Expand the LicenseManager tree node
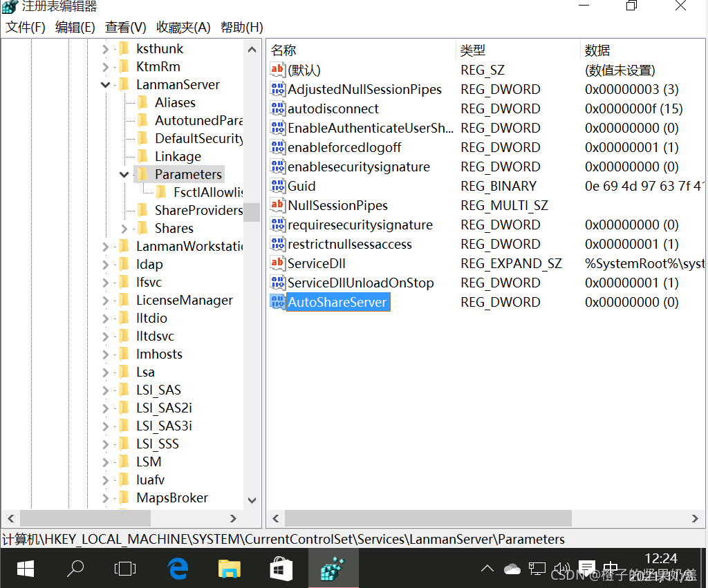Screen dimensions: 708x588 point(105,301)
